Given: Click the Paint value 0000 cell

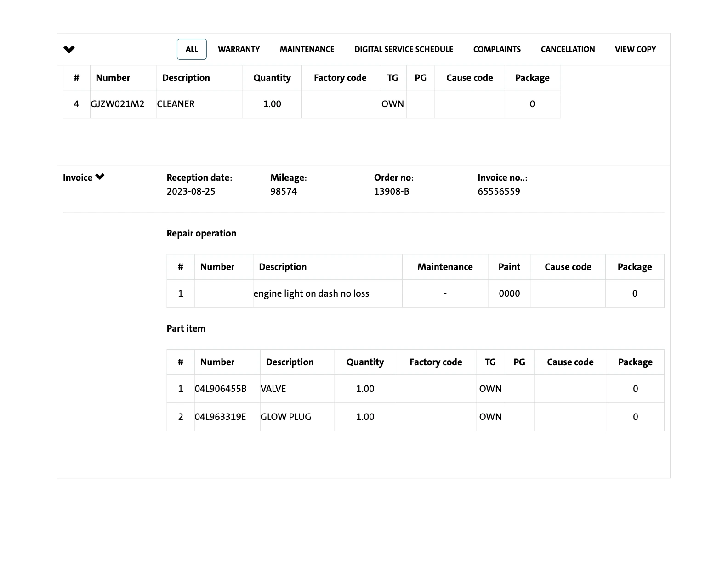Looking at the screenshot, I should [x=509, y=293].
